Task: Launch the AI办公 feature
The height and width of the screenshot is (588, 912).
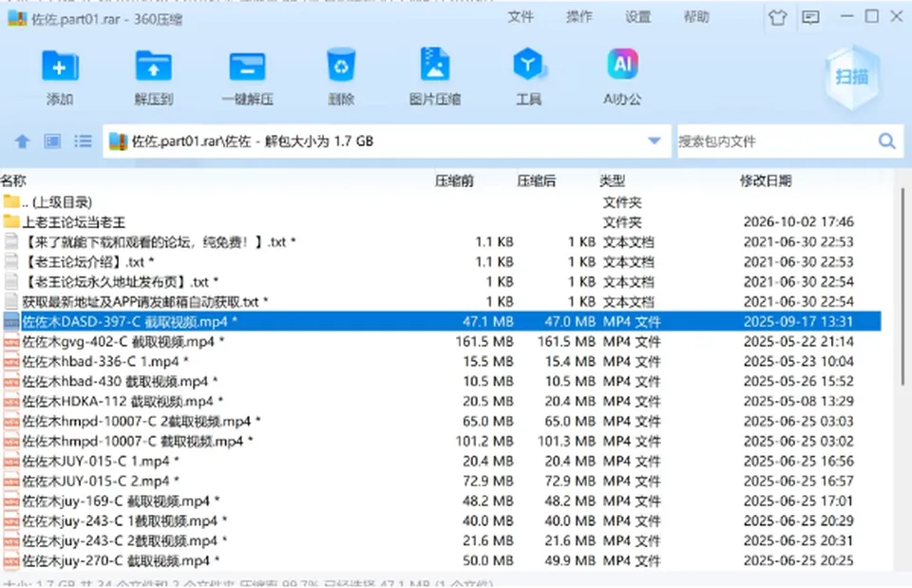Action: (x=622, y=64)
